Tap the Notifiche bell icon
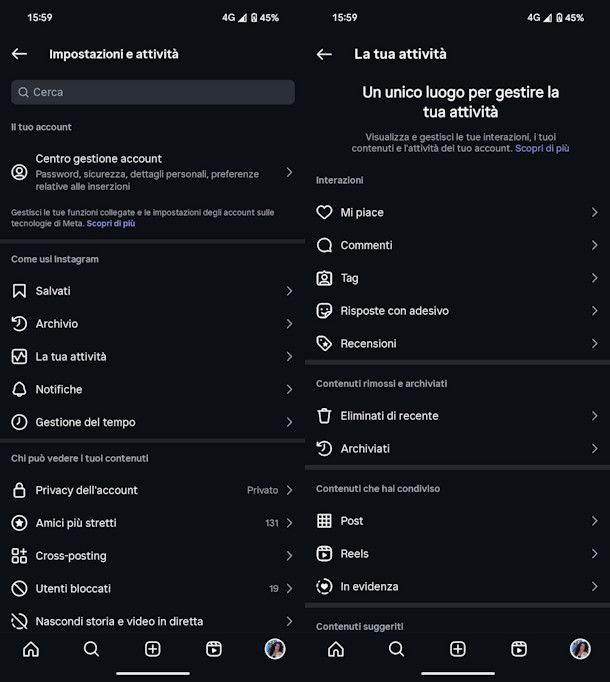 coord(19,389)
